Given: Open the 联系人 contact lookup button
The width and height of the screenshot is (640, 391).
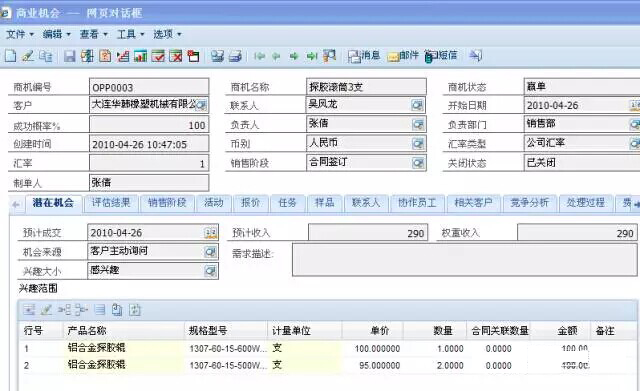Looking at the screenshot, I should (x=417, y=105).
